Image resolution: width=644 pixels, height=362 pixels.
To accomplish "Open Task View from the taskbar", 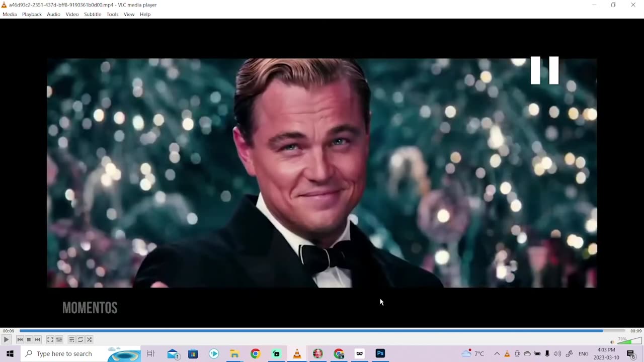I will point(151,354).
